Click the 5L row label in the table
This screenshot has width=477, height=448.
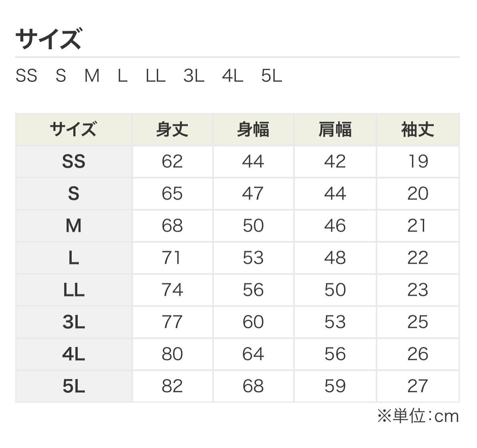74,386
